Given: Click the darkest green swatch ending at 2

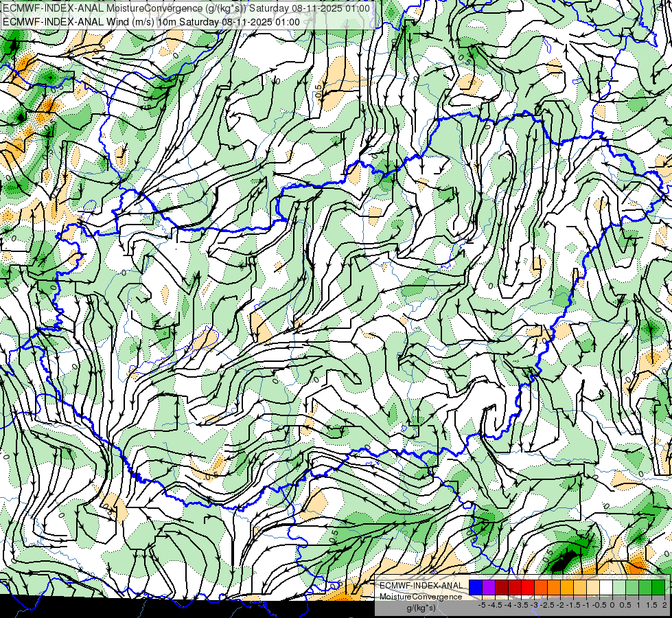Looking at the screenshot, I should coord(658,588).
